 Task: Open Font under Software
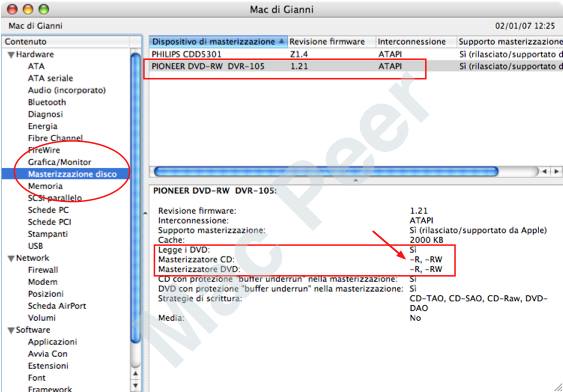pyautogui.click(x=37, y=378)
